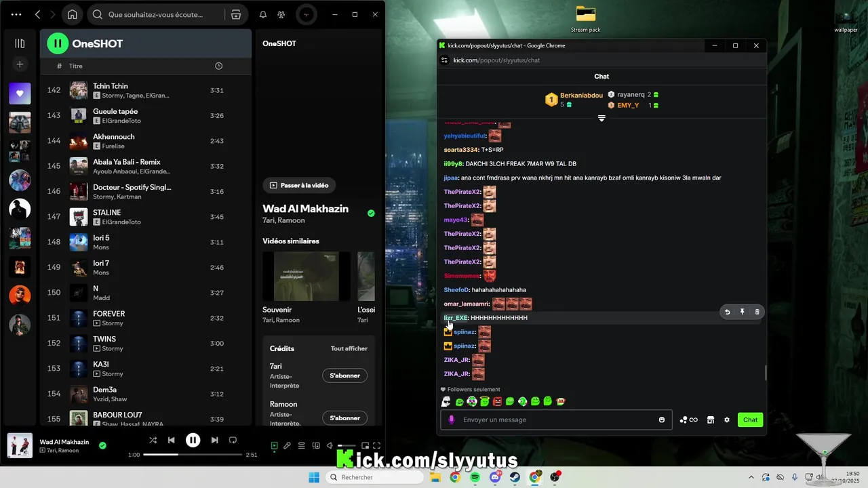Sort tracks by Titre column

(x=76, y=66)
